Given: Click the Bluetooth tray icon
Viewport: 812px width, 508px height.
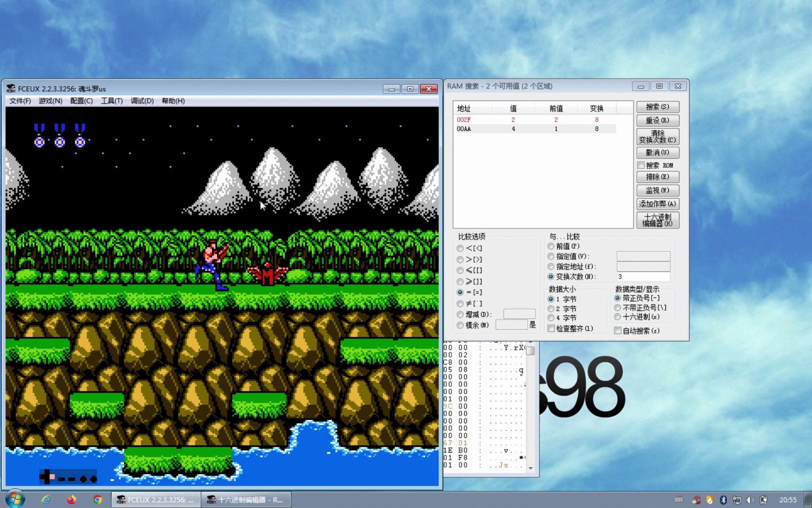Looking at the screenshot, I should point(724,500).
